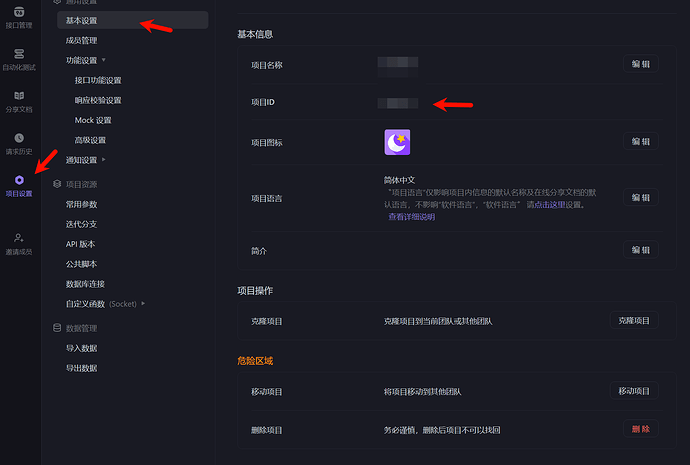Open Mock 设置 item
The width and height of the screenshot is (690, 465).
(93, 120)
